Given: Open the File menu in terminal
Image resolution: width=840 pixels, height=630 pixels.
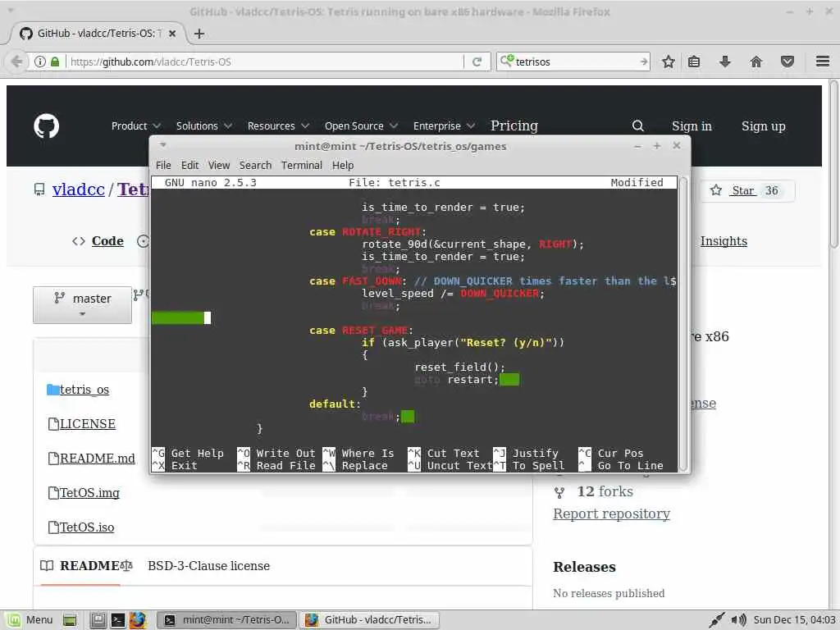Looking at the screenshot, I should [x=163, y=165].
